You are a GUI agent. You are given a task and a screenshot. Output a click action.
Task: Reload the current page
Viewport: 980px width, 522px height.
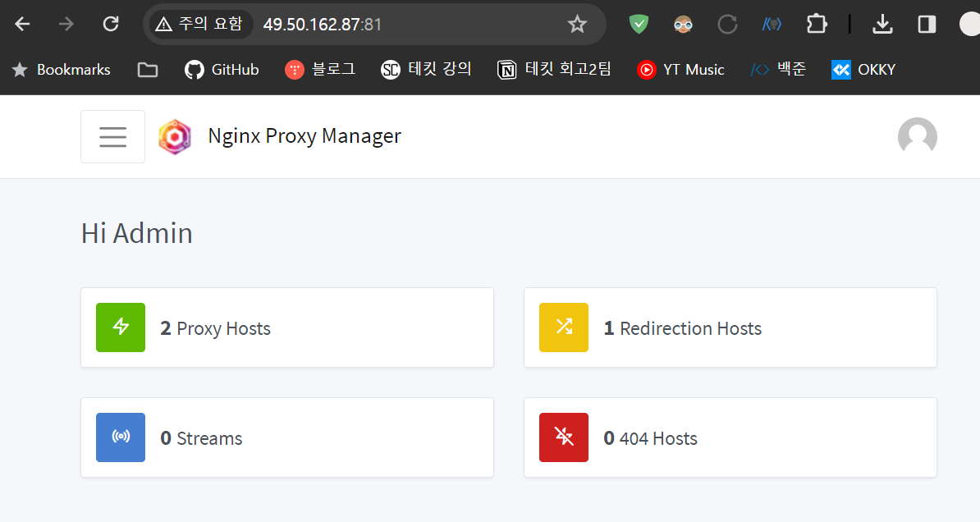point(111,25)
